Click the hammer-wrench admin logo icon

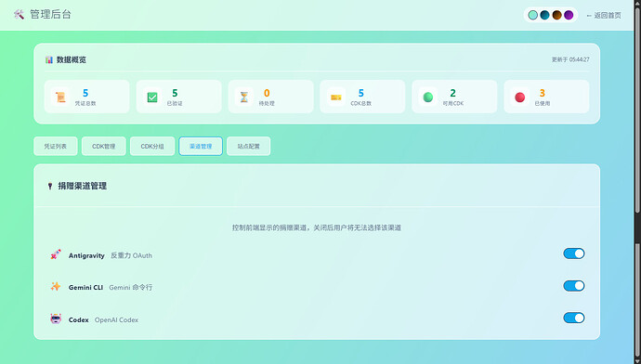(x=19, y=15)
